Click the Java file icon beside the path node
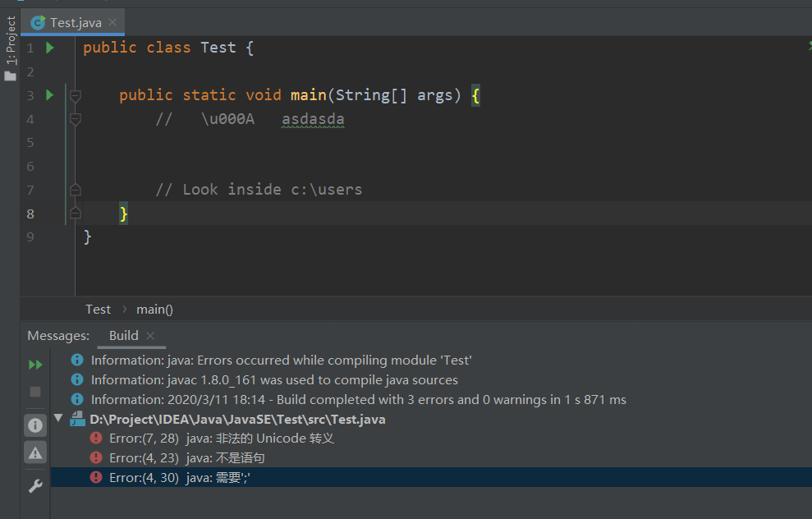The width and height of the screenshot is (812, 519). tap(78, 419)
